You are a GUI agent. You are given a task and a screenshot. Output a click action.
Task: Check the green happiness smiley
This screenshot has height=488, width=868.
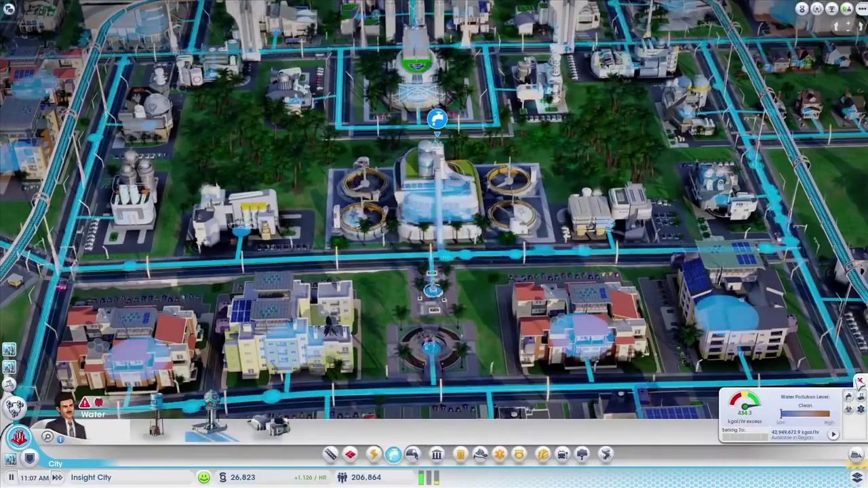(x=204, y=477)
